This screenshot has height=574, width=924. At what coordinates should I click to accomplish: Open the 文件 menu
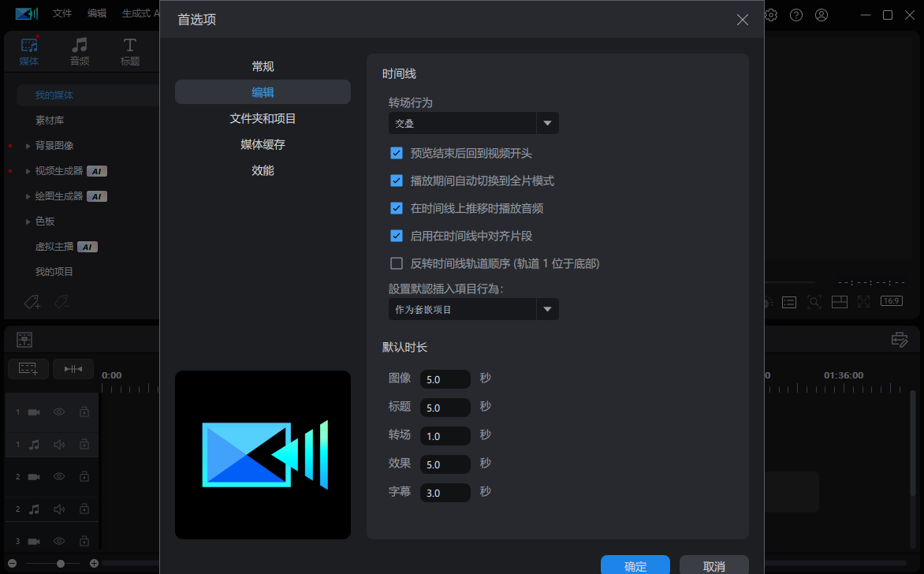click(62, 13)
